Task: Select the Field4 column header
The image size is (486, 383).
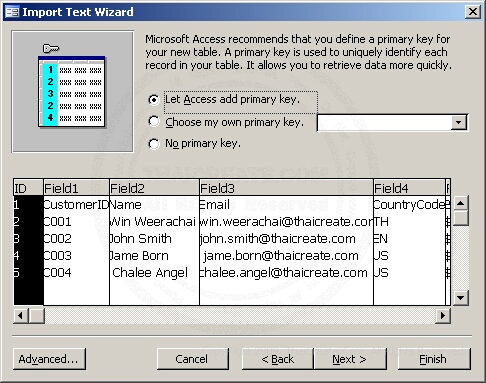Action: click(409, 188)
